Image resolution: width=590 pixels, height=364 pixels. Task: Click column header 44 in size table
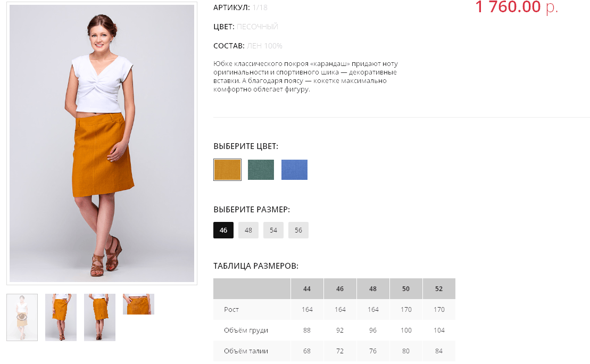click(x=307, y=289)
